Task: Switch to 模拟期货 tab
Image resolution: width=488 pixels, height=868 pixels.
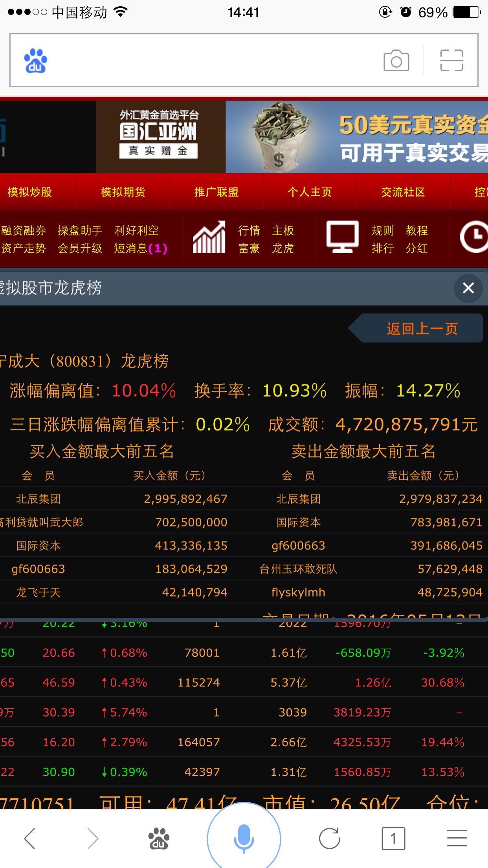Action: click(123, 192)
